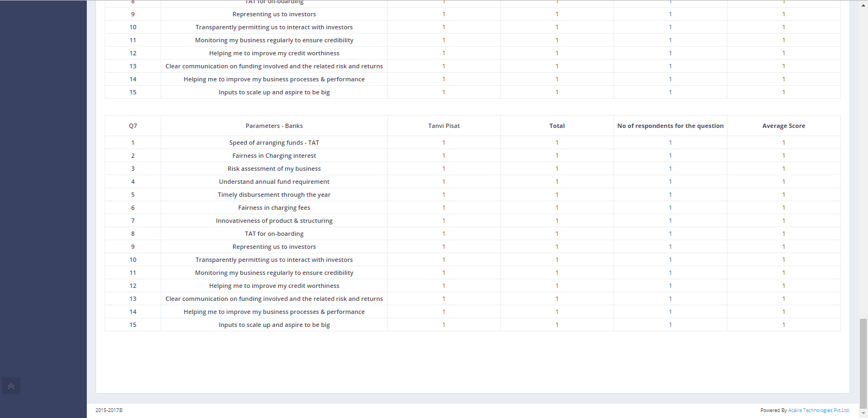Click the Average Score column header

[783, 126]
